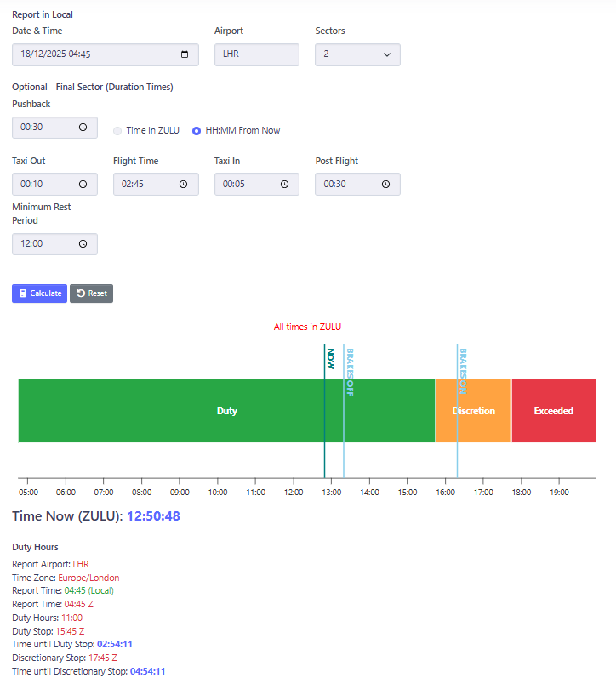Click the clock icon in Taxi Out field
The height and width of the screenshot is (689, 616).
pyautogui.click(x=83, y=184)
